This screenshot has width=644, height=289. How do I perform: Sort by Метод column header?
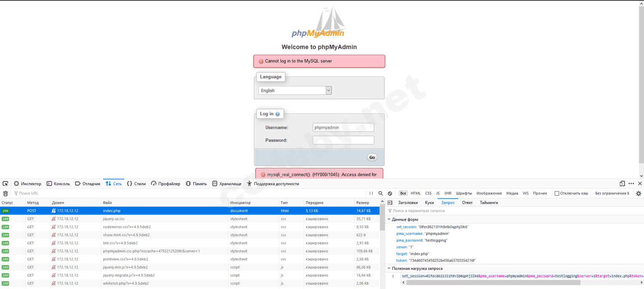pos(37,202)
